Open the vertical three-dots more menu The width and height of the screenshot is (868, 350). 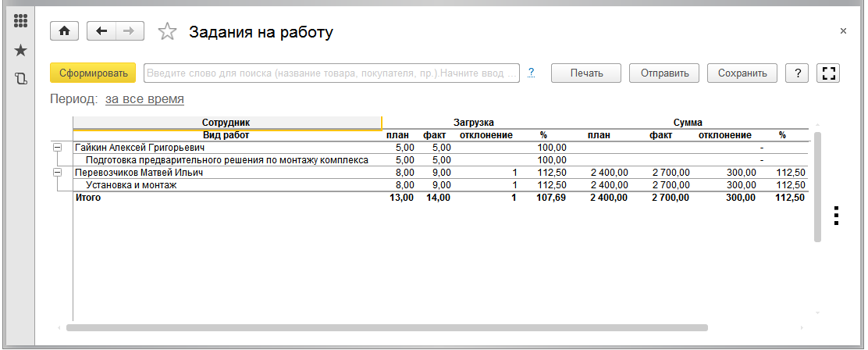pos(837,216)
